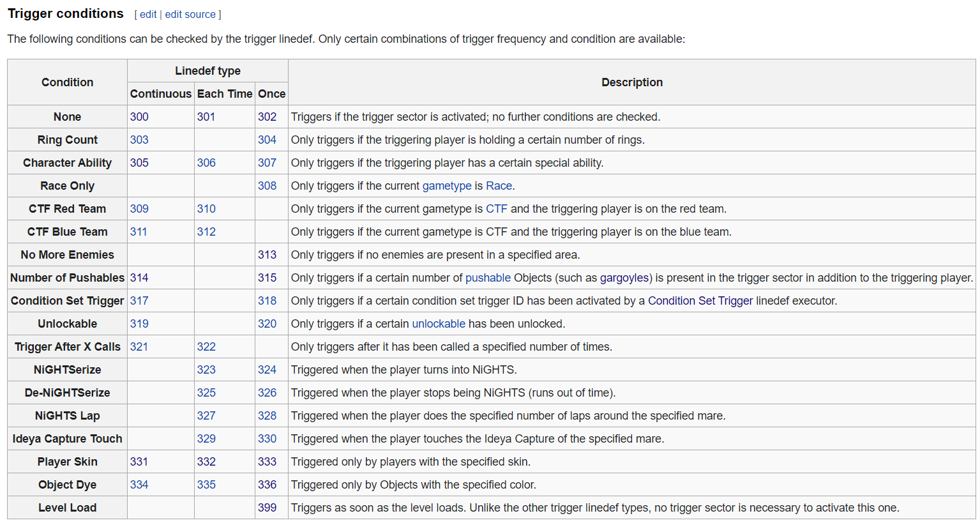This screenshot has width=980, height=525.
Task: Open linedef type 302 link
Action: [268, 117]
